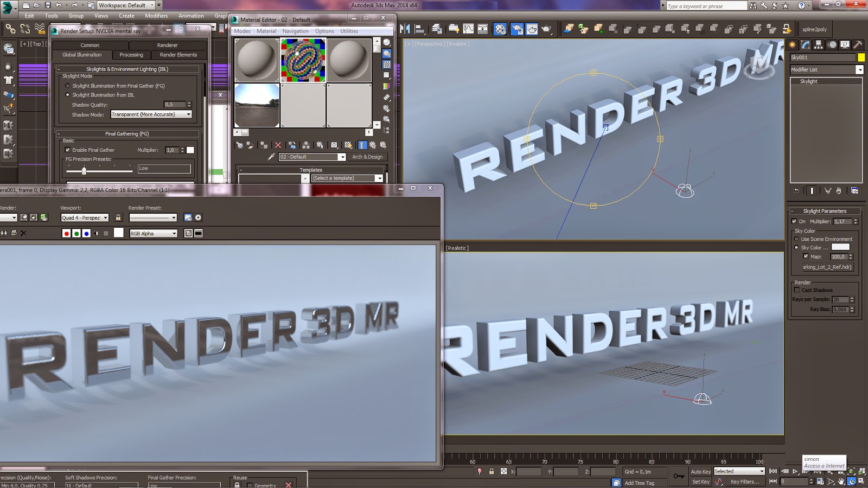The image size is (868, 488).
Task: Click the Render Setup teapot icon
Action: point(517,29)
